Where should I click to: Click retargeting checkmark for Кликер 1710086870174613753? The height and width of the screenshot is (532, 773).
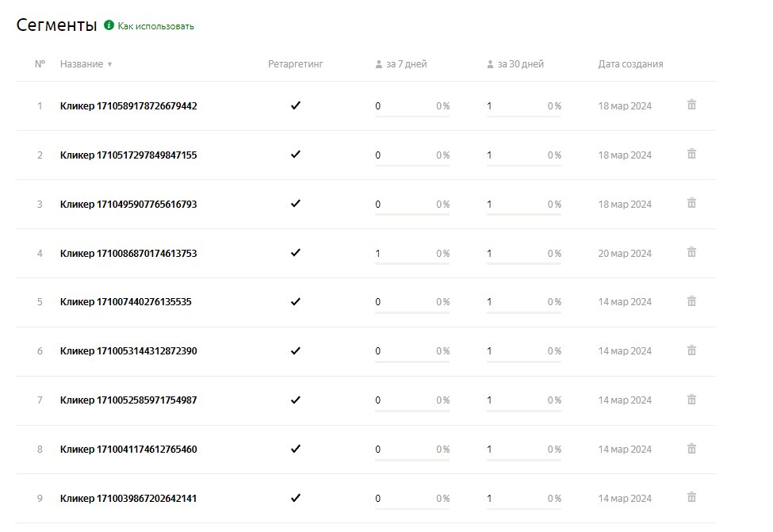[295, 252]
